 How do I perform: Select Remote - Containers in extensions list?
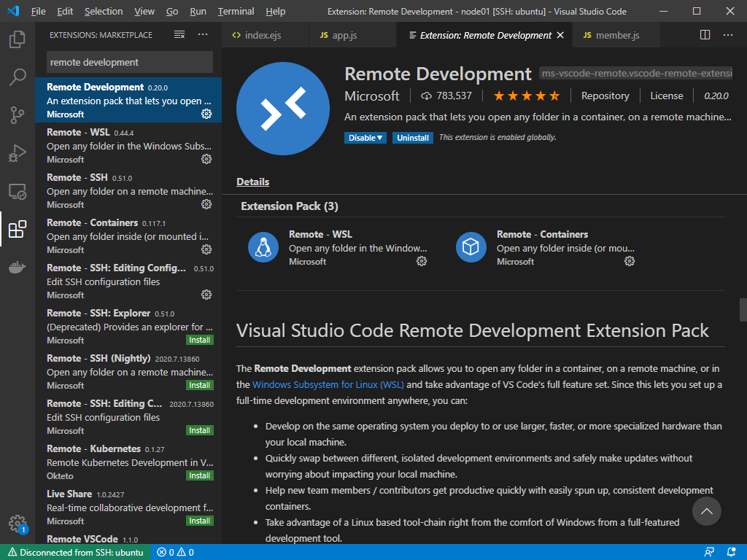128,236
